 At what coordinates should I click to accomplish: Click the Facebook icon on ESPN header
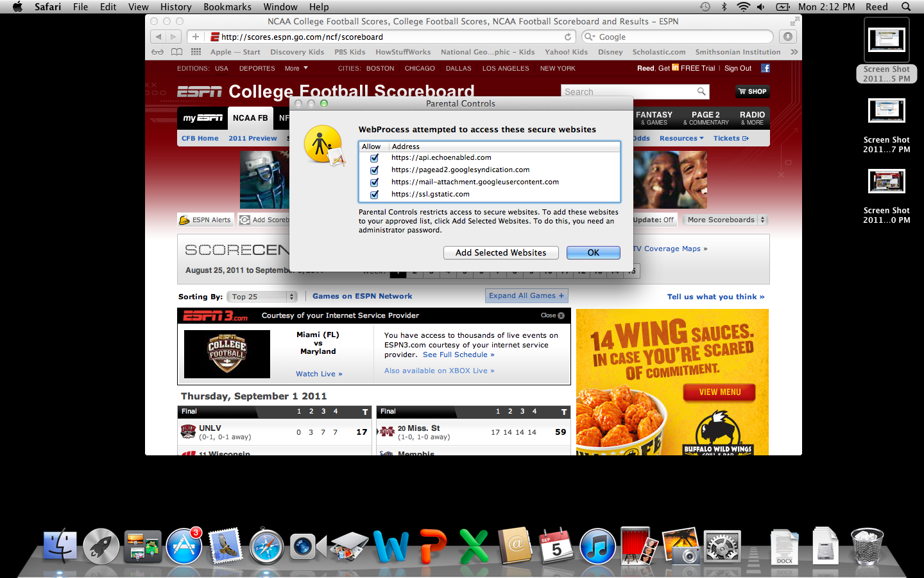click(x=765, y=68)
